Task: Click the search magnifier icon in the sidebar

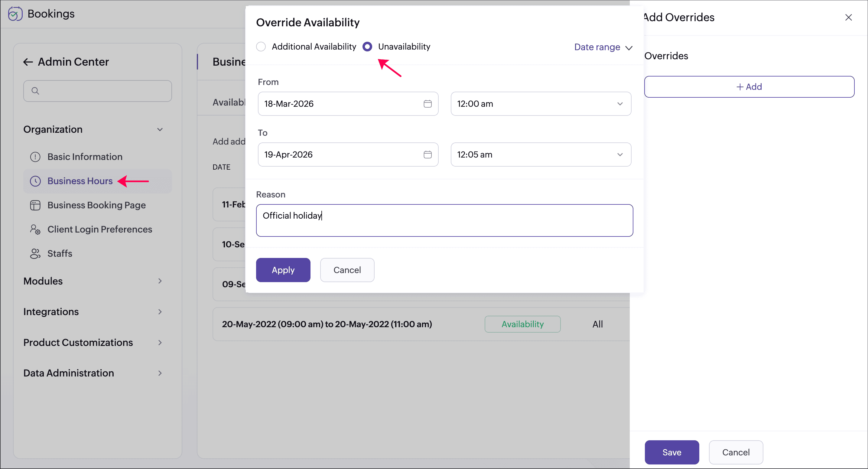Action: point(35,91)
